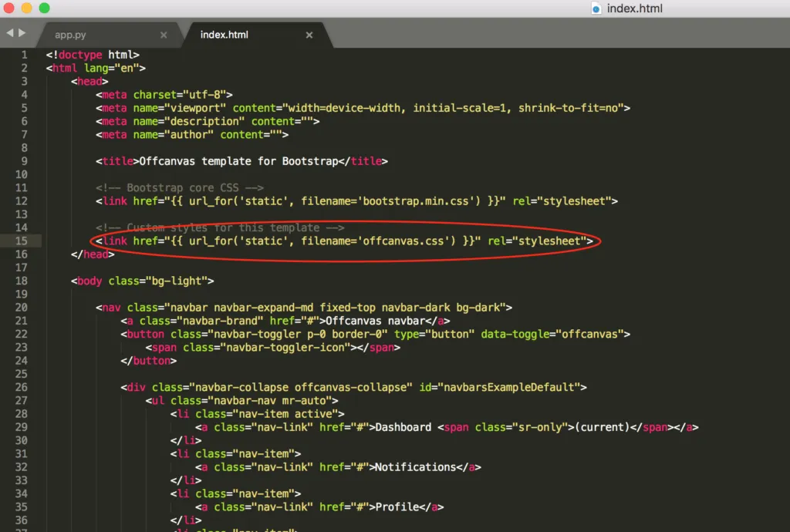Close the app.py tab

pos(164,35)
